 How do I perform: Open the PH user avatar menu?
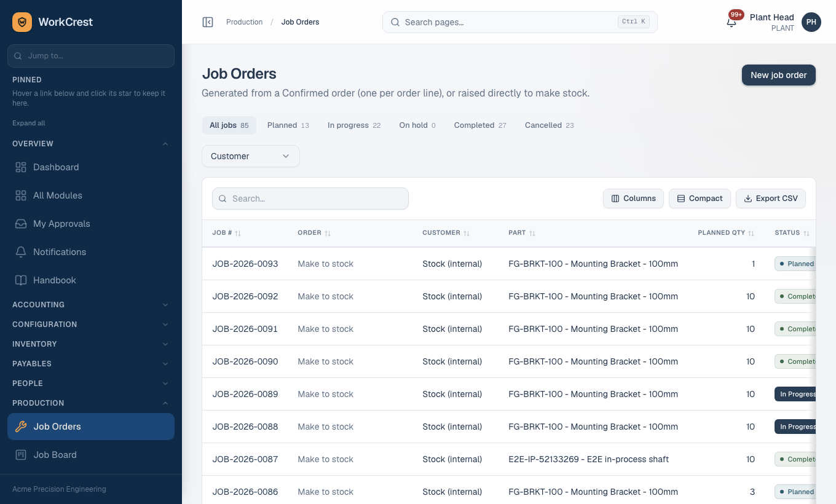(x=811, y=22)
